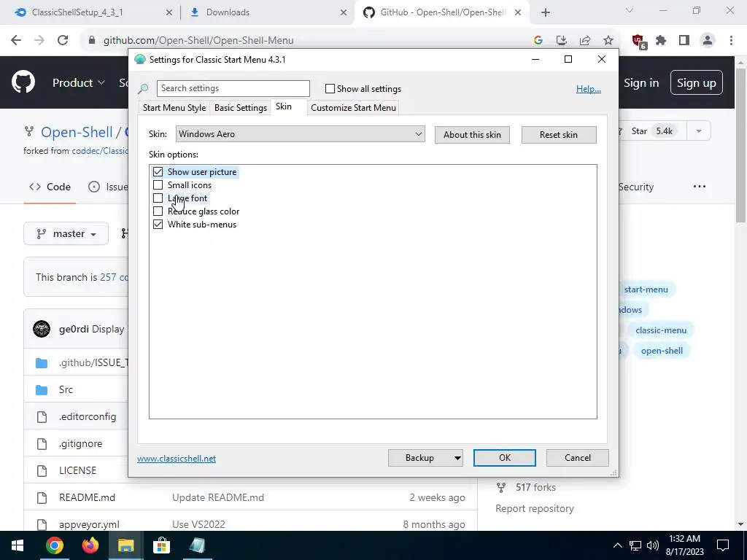Close the Downloads browser tab
Viewport: 747px width, 560px height.
[x=344, y=13]
